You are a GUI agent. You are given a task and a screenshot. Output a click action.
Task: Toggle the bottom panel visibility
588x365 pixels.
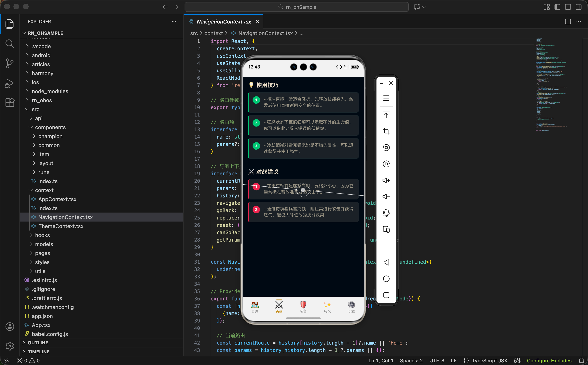click(x=568, y=7)
